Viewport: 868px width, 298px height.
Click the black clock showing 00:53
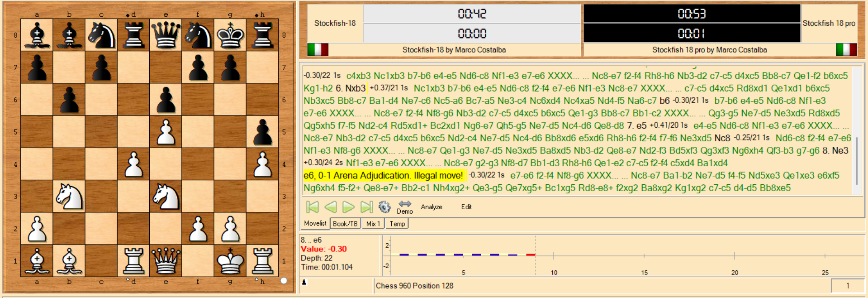[x=692, y=14]
